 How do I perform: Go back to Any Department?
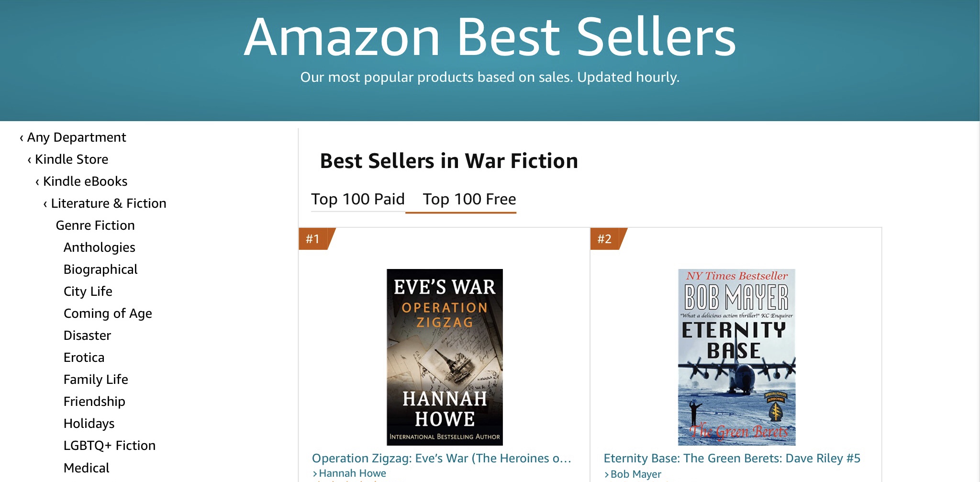(76, 137)
